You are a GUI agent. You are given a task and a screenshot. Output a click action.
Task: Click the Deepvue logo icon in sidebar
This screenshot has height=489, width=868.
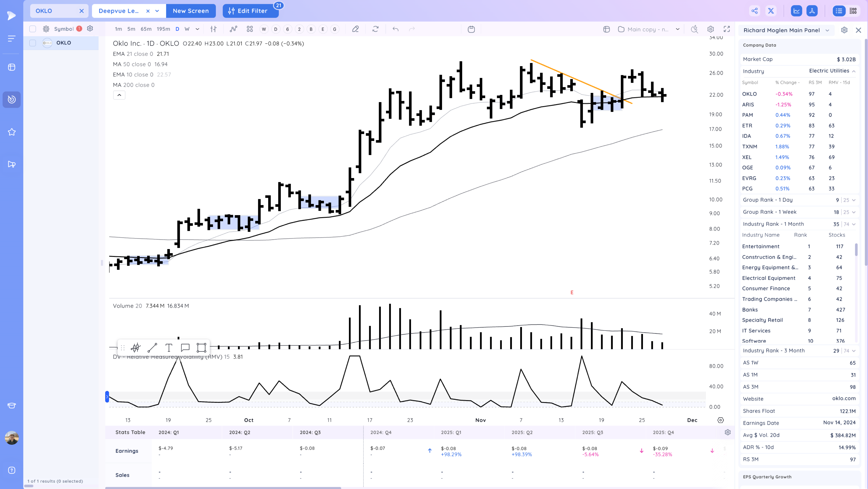coord(12,15)
